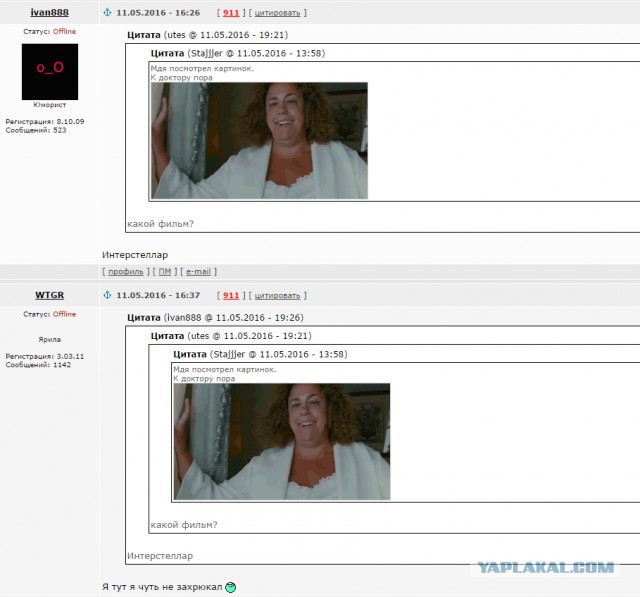Viewport: 640px width, 597px height.
Task: Click Offline status under WTGR
Action: tap(64, 314)
